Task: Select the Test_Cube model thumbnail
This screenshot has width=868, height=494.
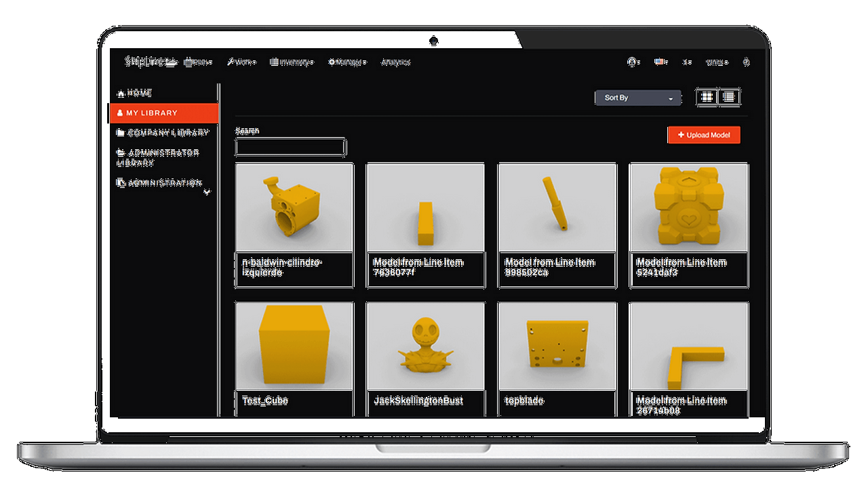Action: 294,346
